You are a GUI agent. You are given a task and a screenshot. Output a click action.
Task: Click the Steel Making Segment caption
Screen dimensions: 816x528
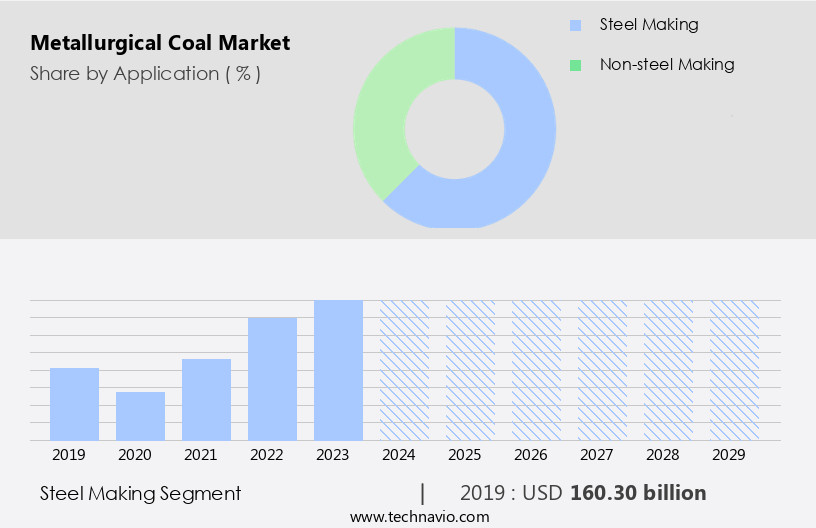(x=140, y=493)
